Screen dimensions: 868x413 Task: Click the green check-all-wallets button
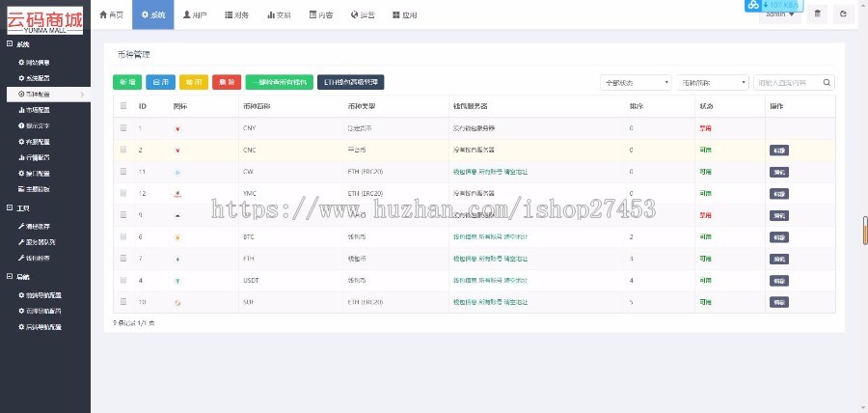pyautogui.click(x=280, y=82)
